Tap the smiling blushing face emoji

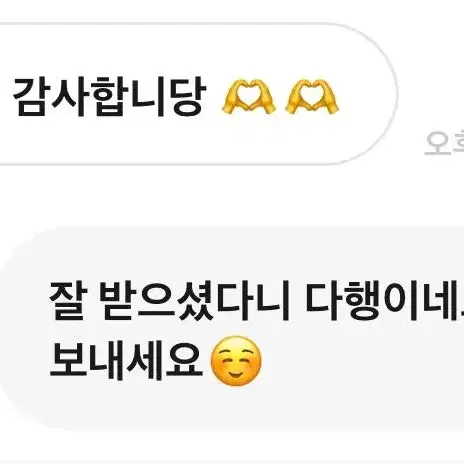[x=236, y=361]
